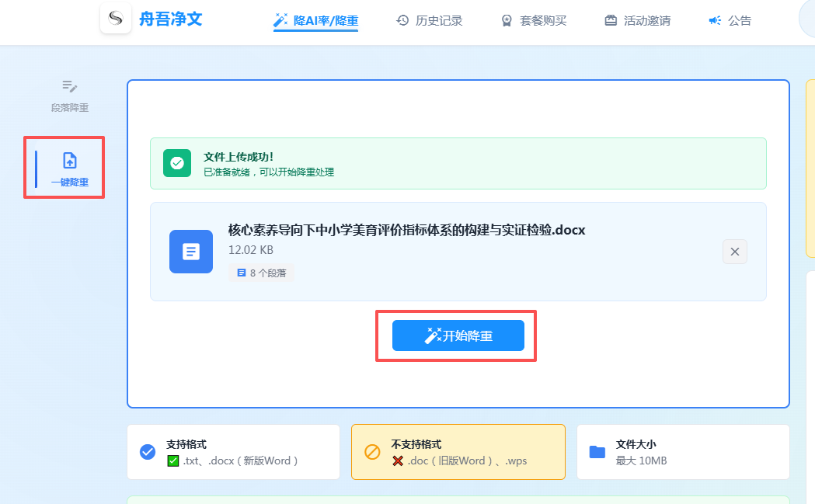Click the blue document file icon
This screenshot has height=504, width=815.
(191, 252)
